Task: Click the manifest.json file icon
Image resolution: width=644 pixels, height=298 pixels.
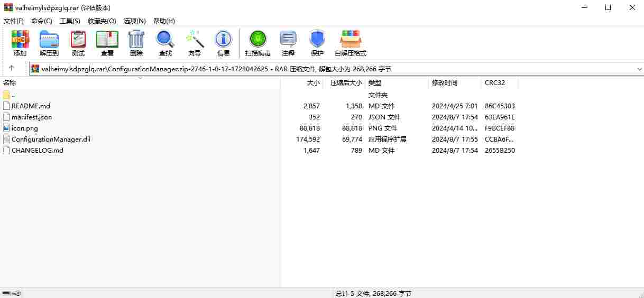Action: point(6,117)
